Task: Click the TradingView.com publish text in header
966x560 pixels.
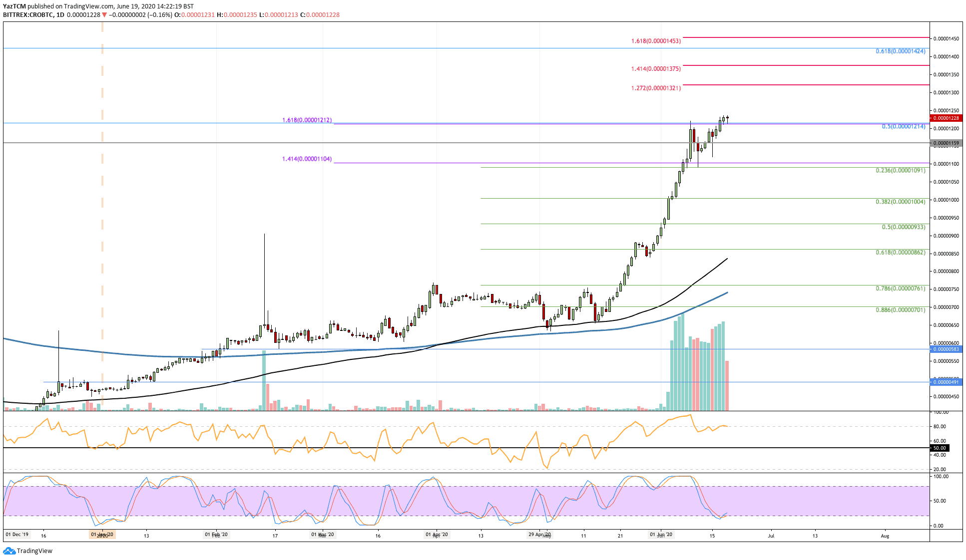Action: click(89, 6)
